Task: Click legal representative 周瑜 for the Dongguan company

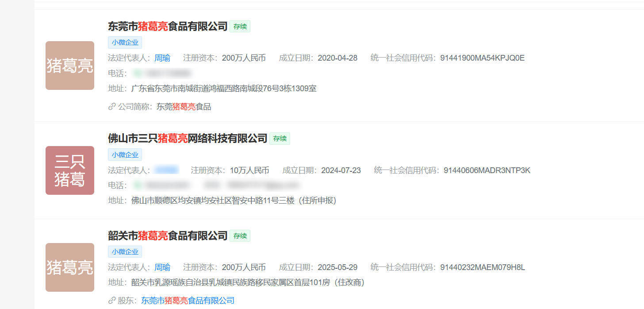Action: (162, 58)
